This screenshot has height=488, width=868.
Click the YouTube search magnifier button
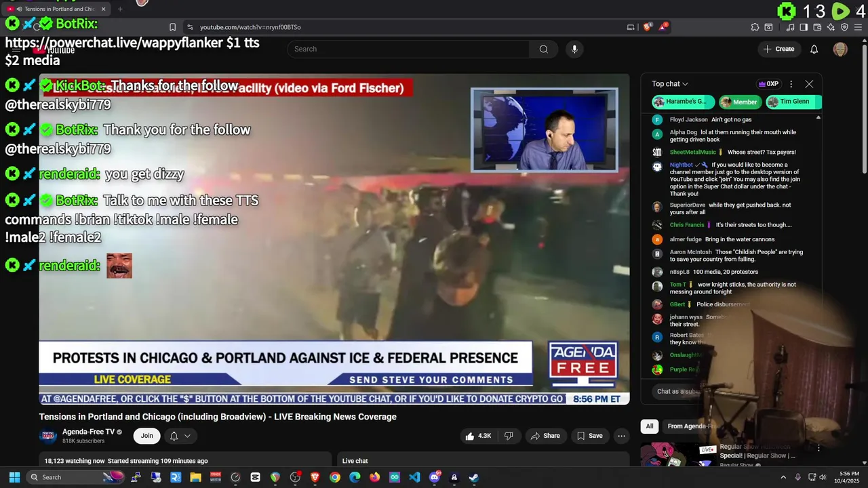point(543,49)
